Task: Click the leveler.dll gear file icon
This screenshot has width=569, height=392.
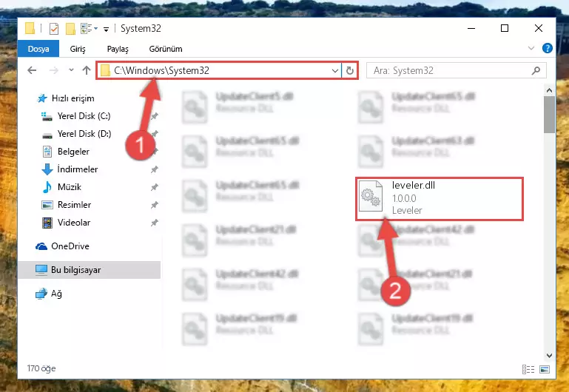Action: coord(371,196)
